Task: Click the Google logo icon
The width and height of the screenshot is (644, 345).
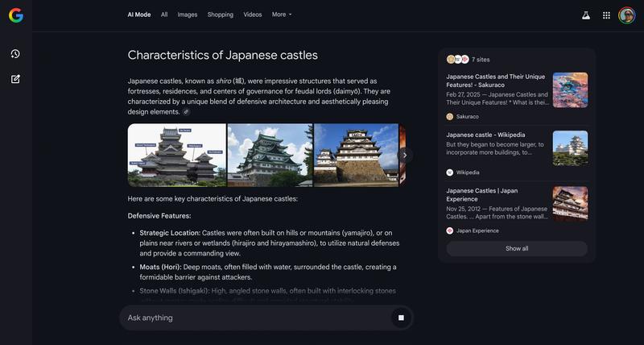Action: pyautogui.click(x=16, y=15)
